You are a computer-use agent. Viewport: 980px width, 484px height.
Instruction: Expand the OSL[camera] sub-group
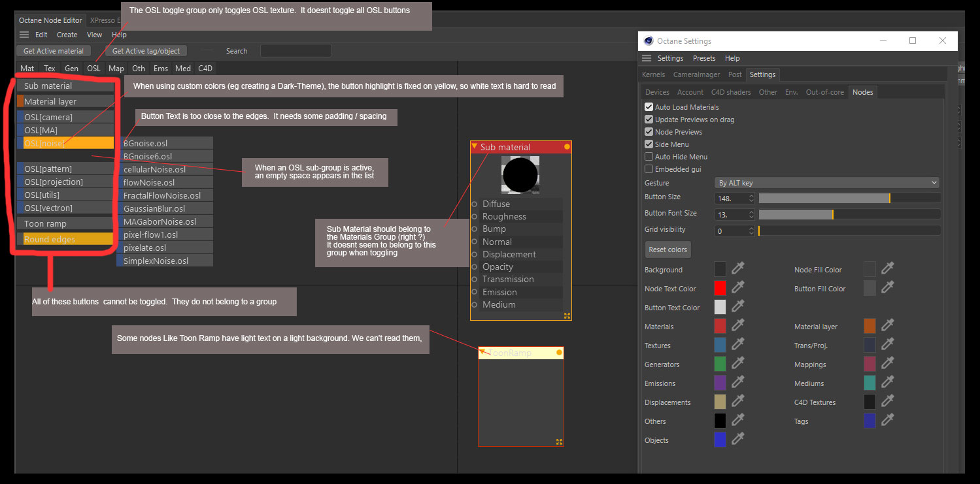pos(65,117)
